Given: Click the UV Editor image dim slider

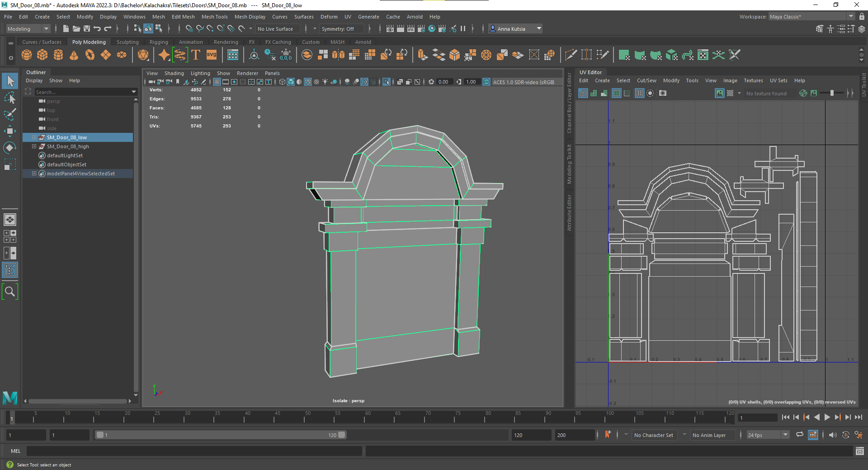Looking at the screenshot, I should pos(831,93).
